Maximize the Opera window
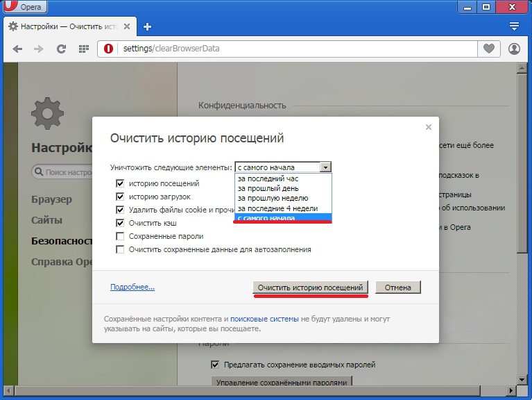The width and height of the screenshot is (532, 400). pyautogui.click(x=486, y=7)
